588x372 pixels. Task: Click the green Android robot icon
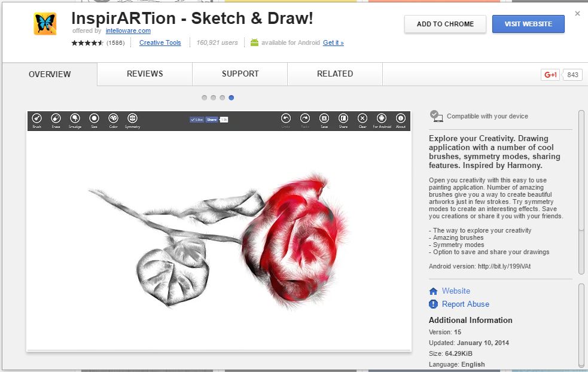[254, 42]
